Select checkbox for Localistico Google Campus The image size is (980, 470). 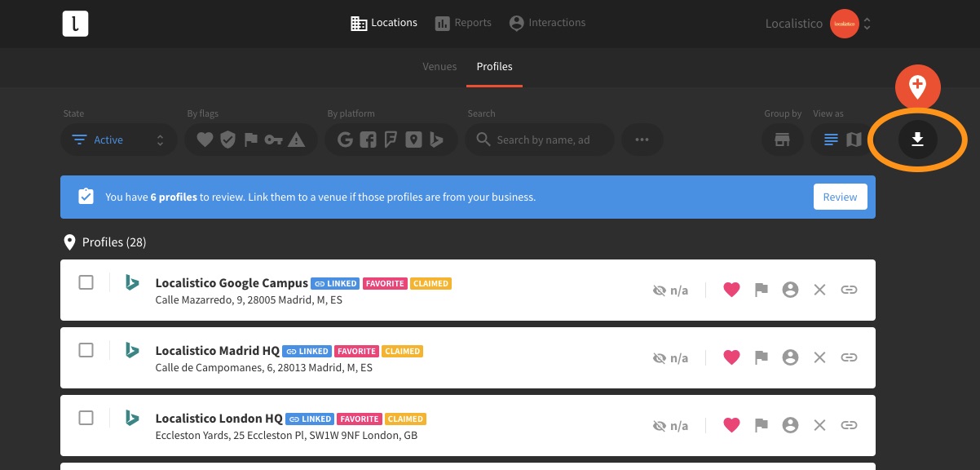pos(86,282)
